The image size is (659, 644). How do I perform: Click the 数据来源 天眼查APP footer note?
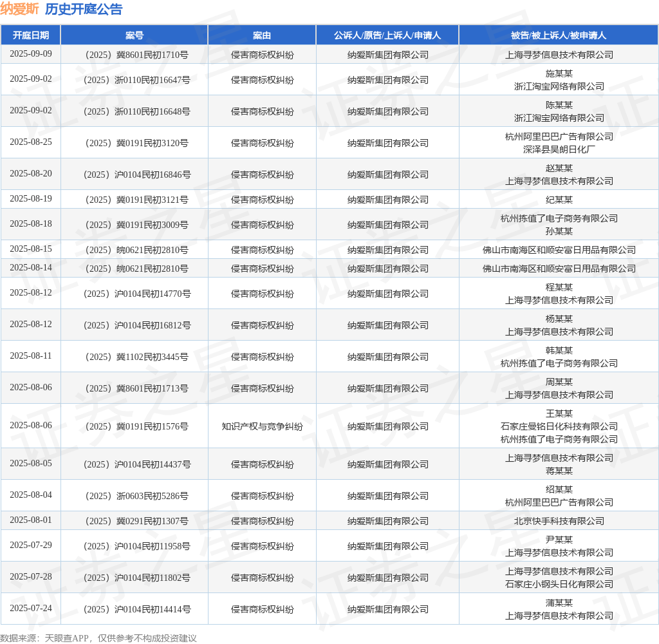pyautogui.click(x=98, y=638)
